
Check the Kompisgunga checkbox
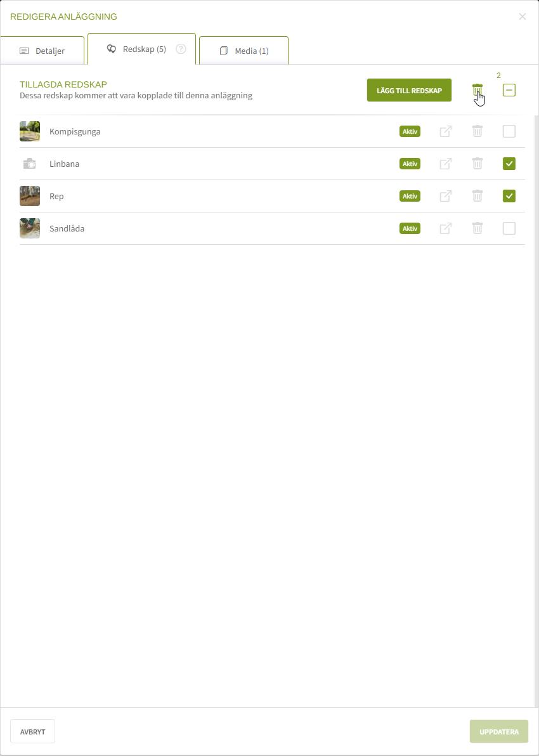(509, 131)
